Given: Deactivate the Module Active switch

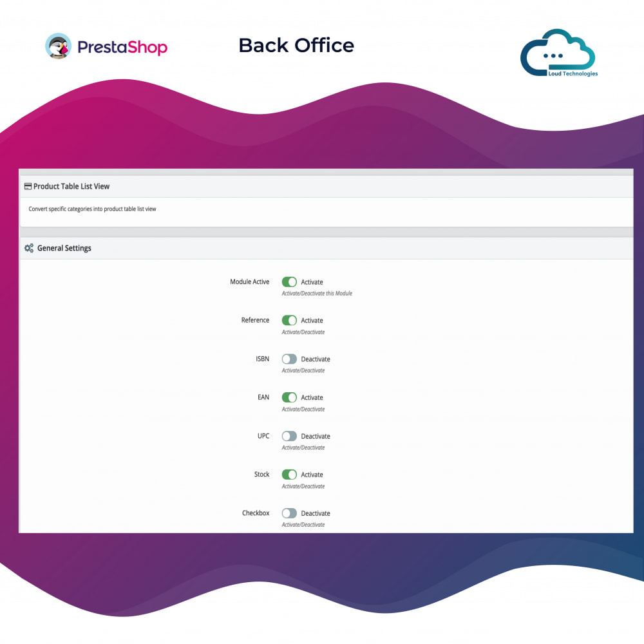Looking at the screenshot, I should [289, 281].
